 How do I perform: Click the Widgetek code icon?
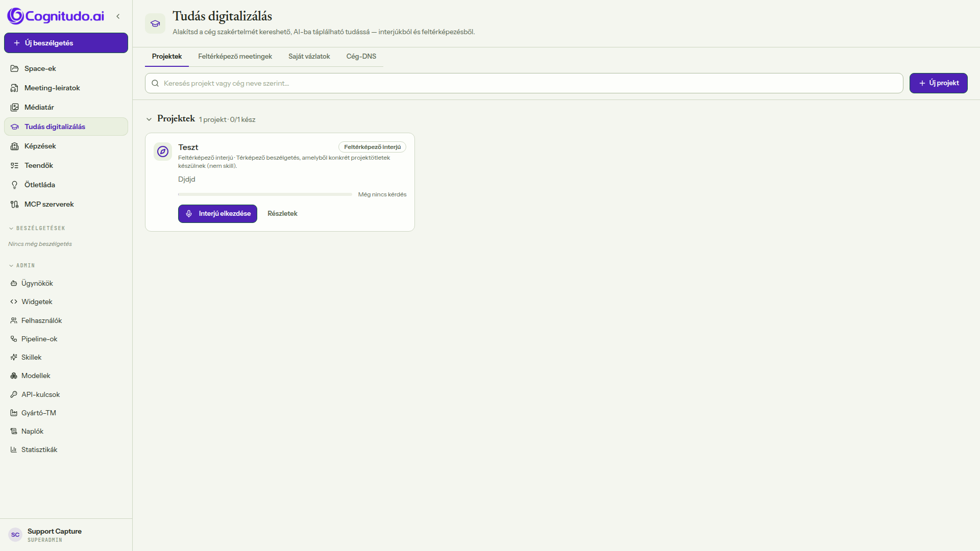14,302
